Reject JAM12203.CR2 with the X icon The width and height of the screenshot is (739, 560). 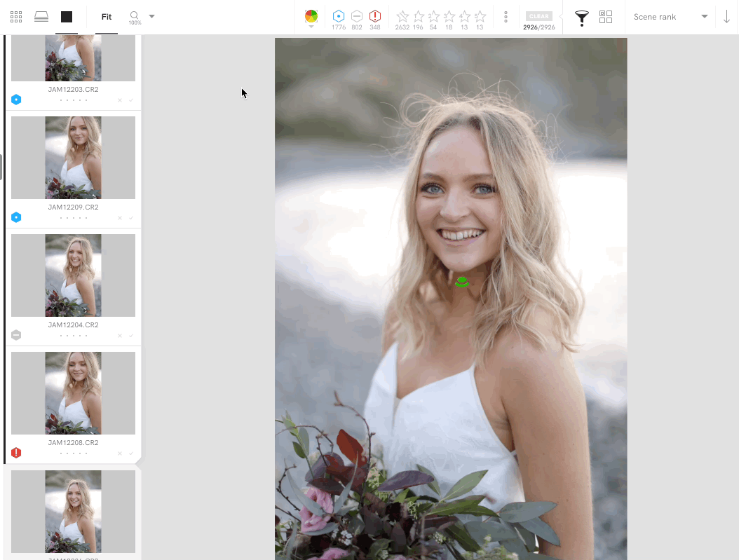tap(120, 100)
